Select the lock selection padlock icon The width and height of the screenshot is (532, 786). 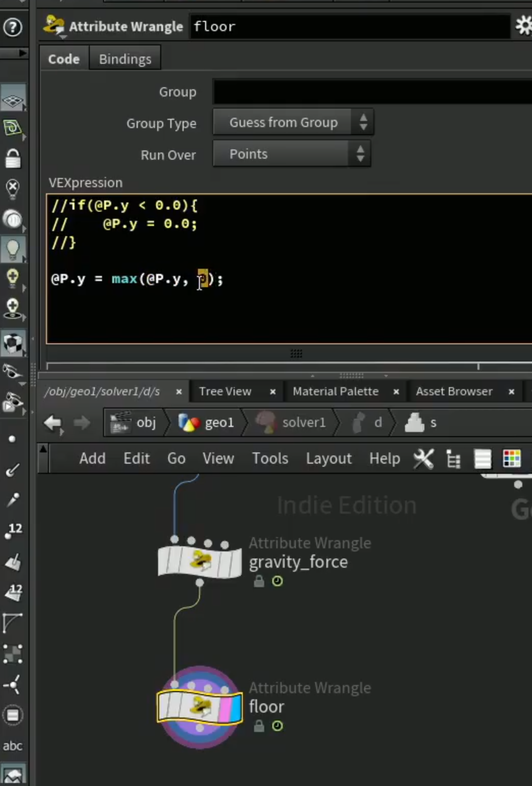point(13,159)
